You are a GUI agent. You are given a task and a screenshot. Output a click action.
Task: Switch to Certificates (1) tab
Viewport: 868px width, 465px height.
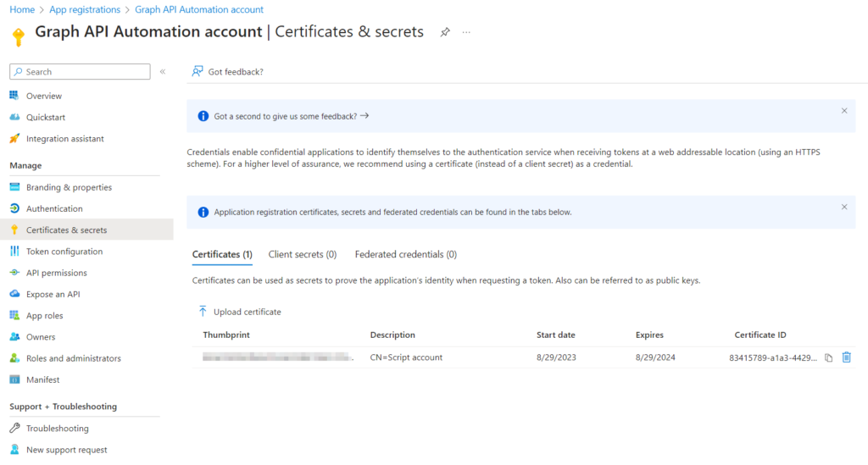point(222,254)
